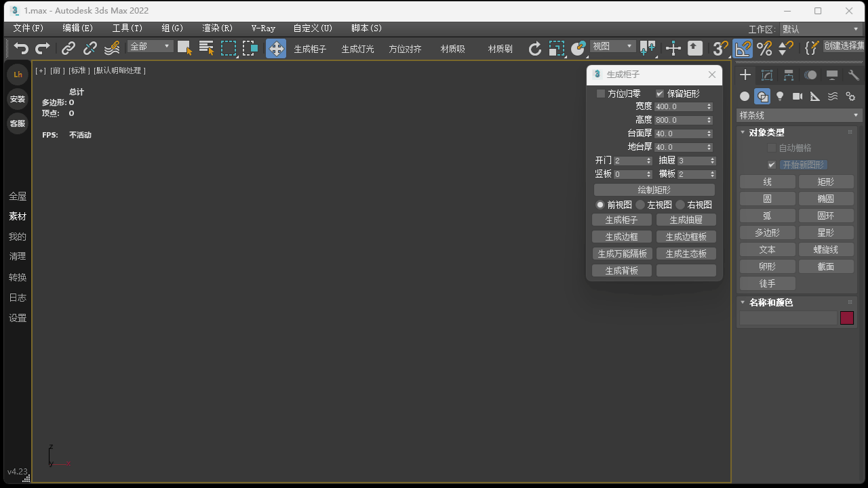
Task: Click the 高度 spinner arrows
Action: tap(709, 120)
